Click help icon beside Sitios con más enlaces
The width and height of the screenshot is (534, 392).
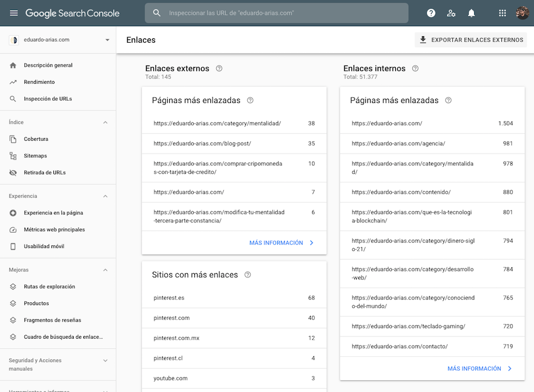pyautogui.click(x=248, y=275)
